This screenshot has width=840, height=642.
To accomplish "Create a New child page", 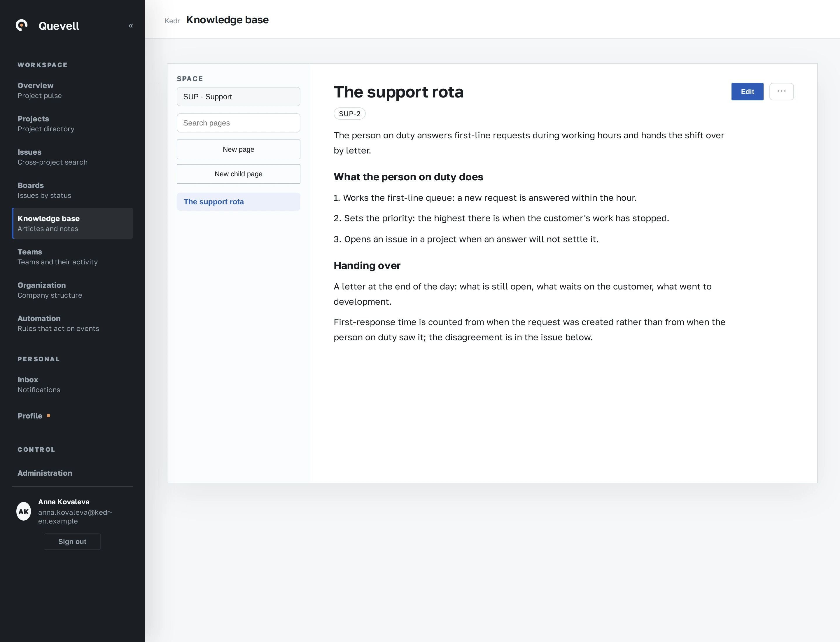I will pos(238,174).
